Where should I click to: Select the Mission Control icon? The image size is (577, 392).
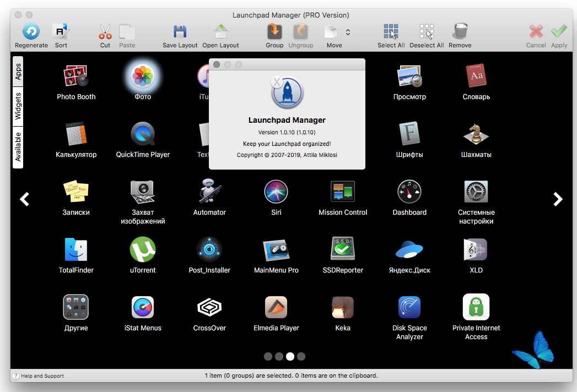click(x=343, y=191)
